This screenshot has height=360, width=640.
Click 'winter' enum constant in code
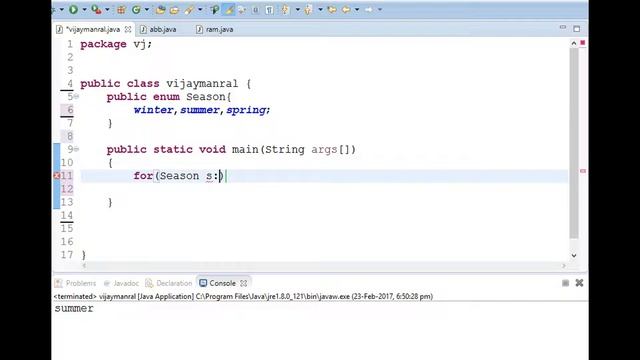pos(153,110)
